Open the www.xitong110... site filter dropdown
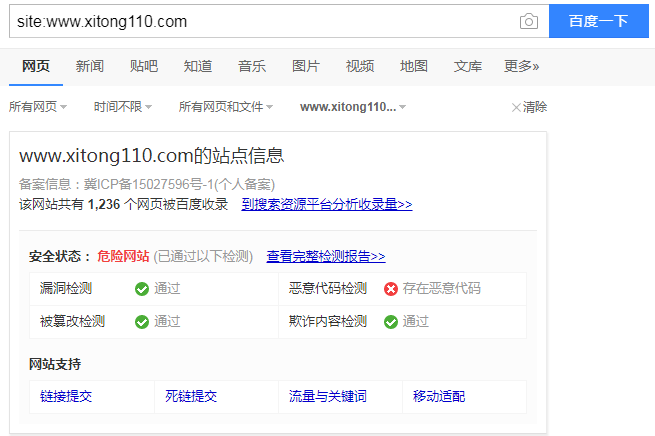The width and height of the screenshot is (655, 436). click(353, 107)
